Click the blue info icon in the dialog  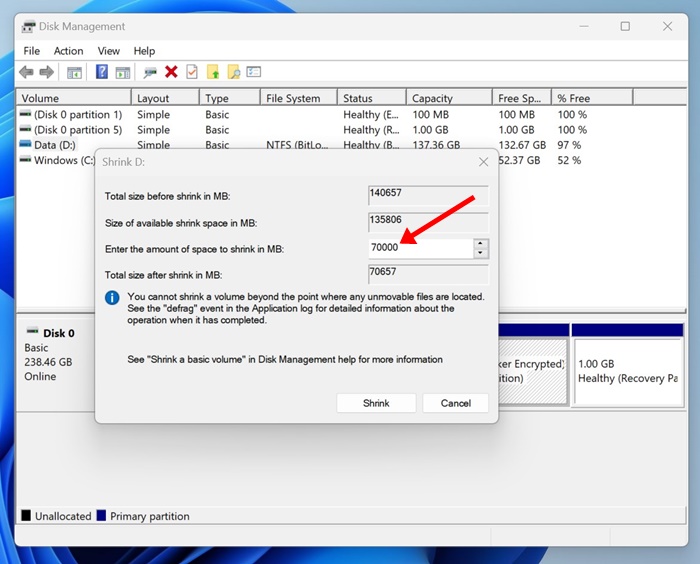(x=112, y=297)
